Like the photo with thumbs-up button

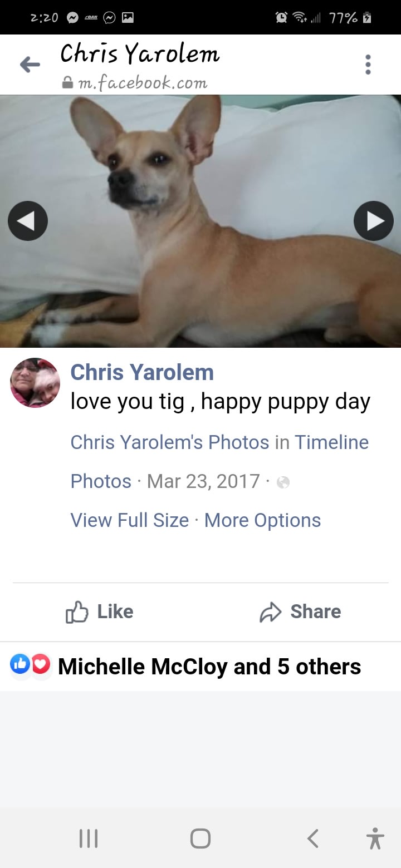pos(100,612)
